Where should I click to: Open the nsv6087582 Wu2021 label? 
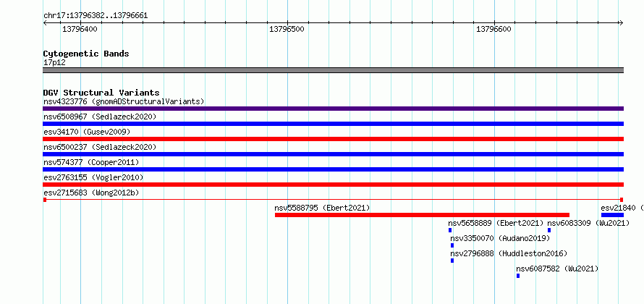pyautogui.click(x=557, y=269)
